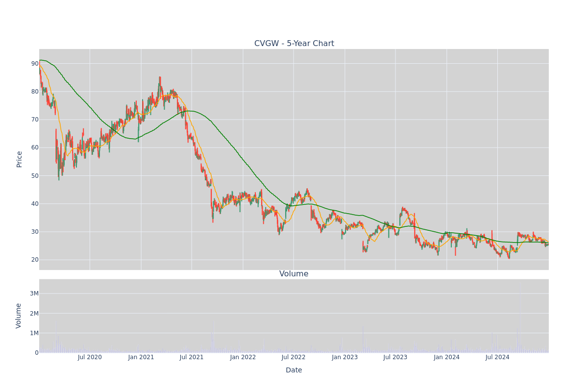Select the 'Jan 2022' date tick label

pyautogui.click(x=243, y=357)
